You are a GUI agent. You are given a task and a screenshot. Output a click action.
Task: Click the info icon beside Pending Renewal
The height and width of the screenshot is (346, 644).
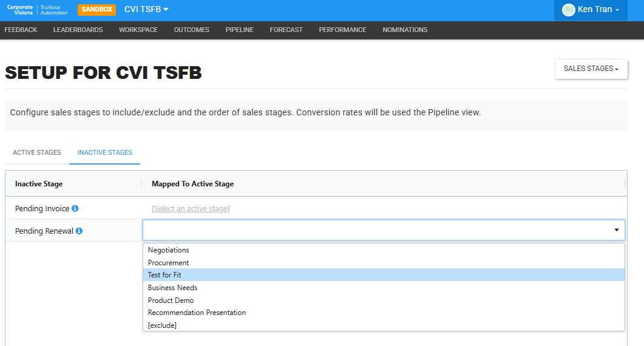coord(79,231)
